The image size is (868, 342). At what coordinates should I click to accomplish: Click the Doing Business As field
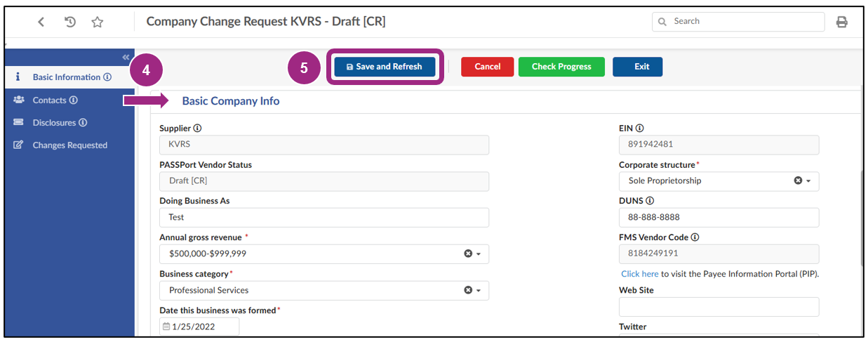click(323, 218)
